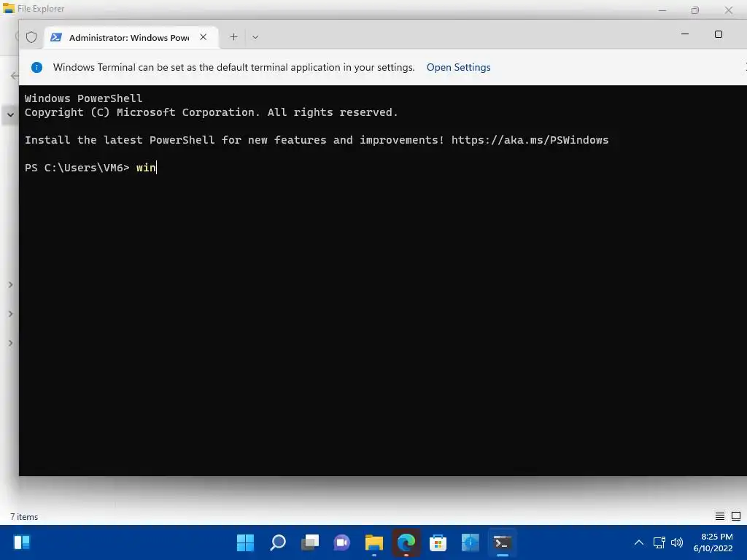
Task: Open the volume control in the tray
Action: coord(677,542)
